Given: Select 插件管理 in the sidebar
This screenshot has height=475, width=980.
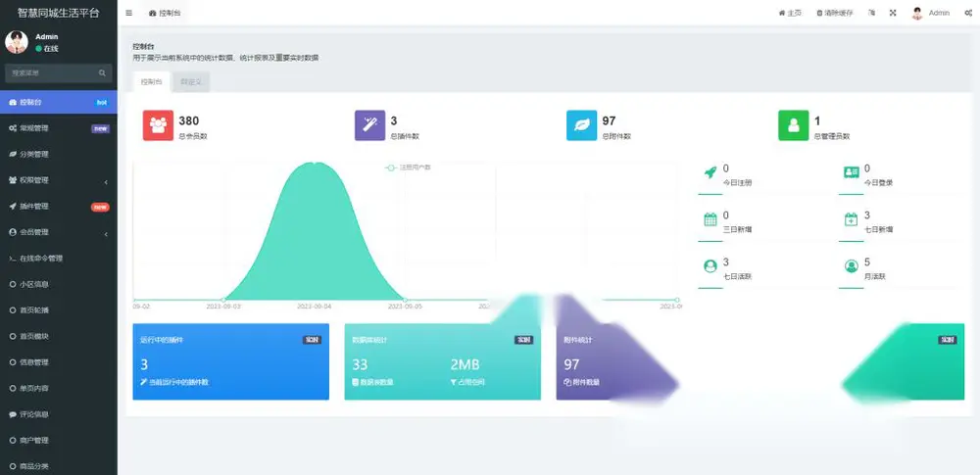Looking at the screenshot, I should coord(59,207).
